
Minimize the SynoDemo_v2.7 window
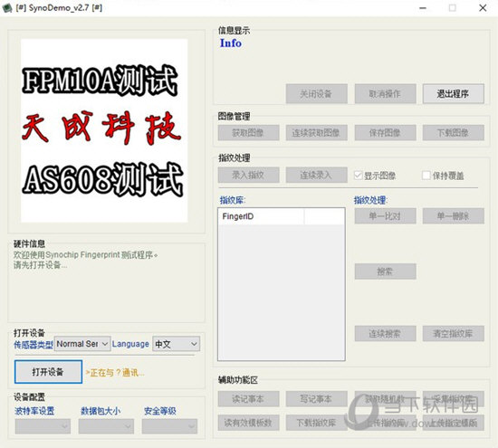423,8
